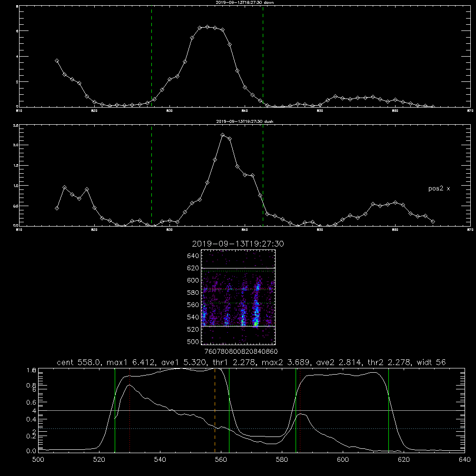Click left green dashed line in dawn plot
Viewport: 476px width, 476px height.
[151, 56]
